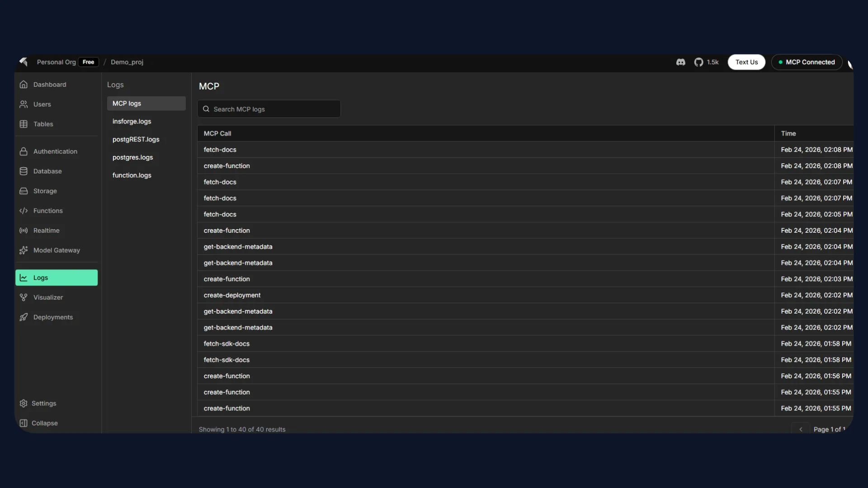
Task: Open the Tables section
Action: 43,124
